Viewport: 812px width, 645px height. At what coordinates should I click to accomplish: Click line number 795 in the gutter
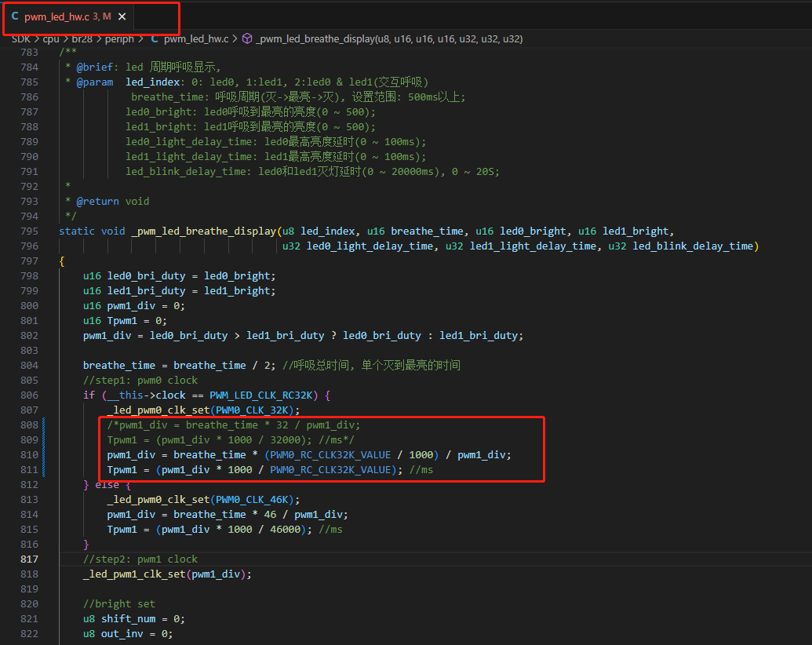click(x=30, y=231)
